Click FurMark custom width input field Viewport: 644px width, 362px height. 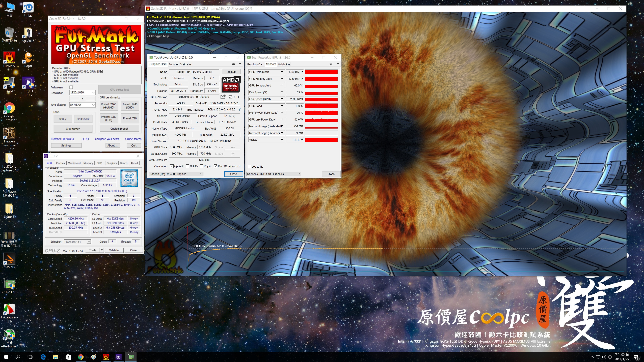coord(74,98)
